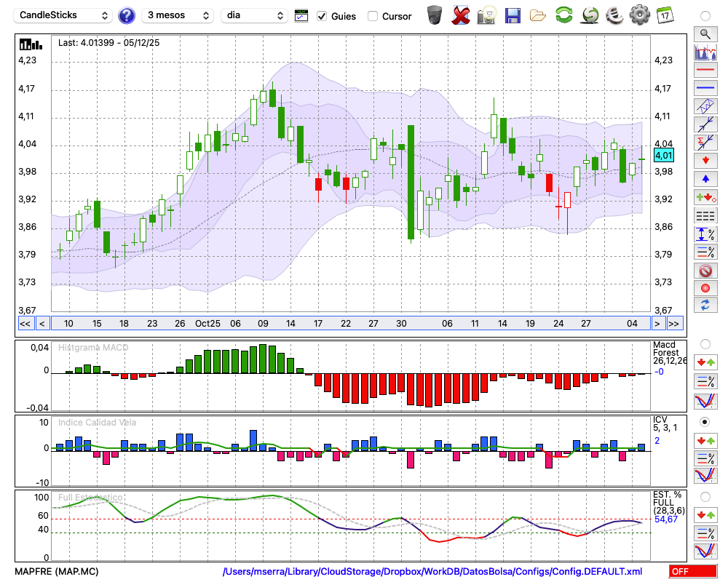Click the trash can icon in toolbar

435,15
